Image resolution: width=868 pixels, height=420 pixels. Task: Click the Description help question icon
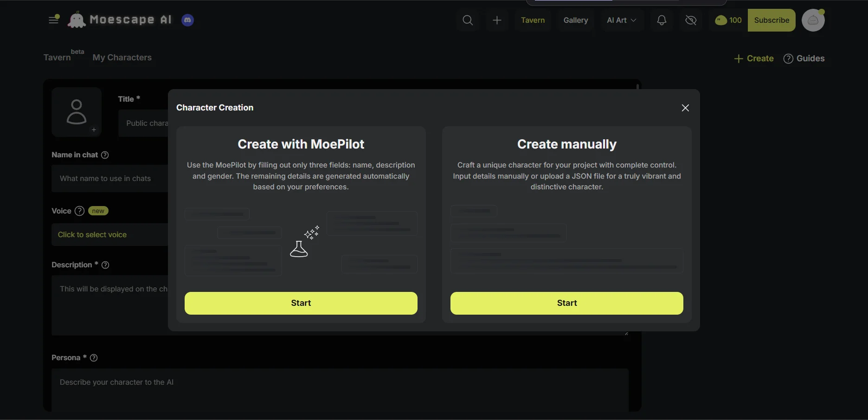[x=105, y=265]
